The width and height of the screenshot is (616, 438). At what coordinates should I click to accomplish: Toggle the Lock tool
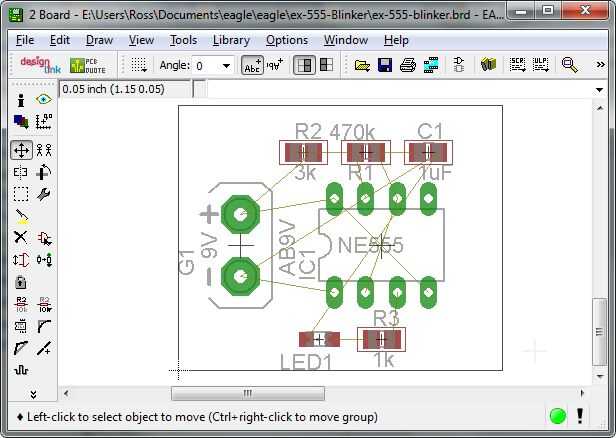(20, 282)
